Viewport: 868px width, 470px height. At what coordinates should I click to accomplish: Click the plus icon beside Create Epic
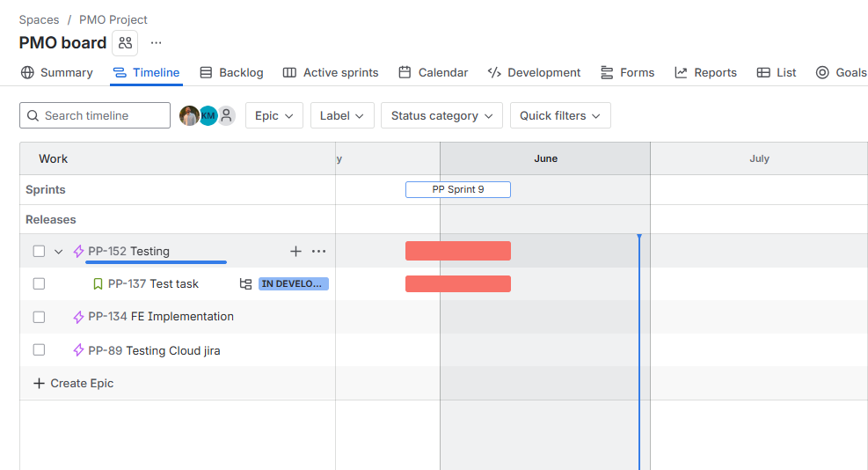tap(39, 383)
